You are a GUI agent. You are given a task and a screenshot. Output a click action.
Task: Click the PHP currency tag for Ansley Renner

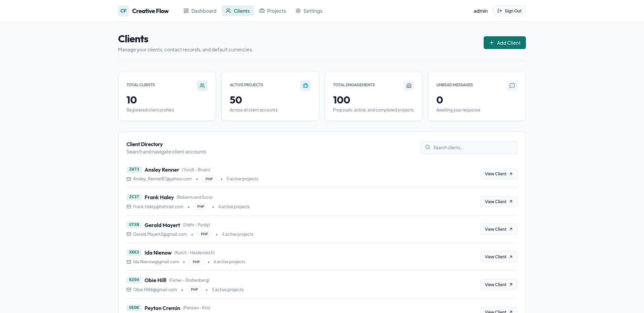tap(209, 179)
